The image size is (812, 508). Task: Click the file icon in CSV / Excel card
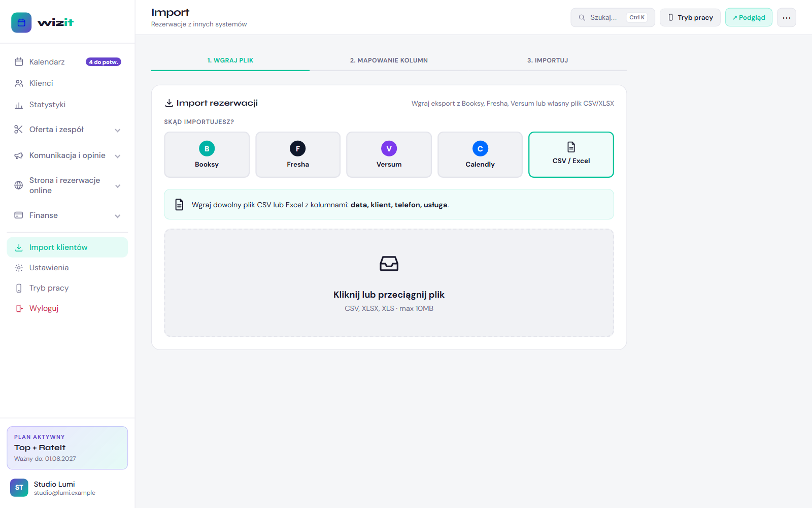(571, 147)
